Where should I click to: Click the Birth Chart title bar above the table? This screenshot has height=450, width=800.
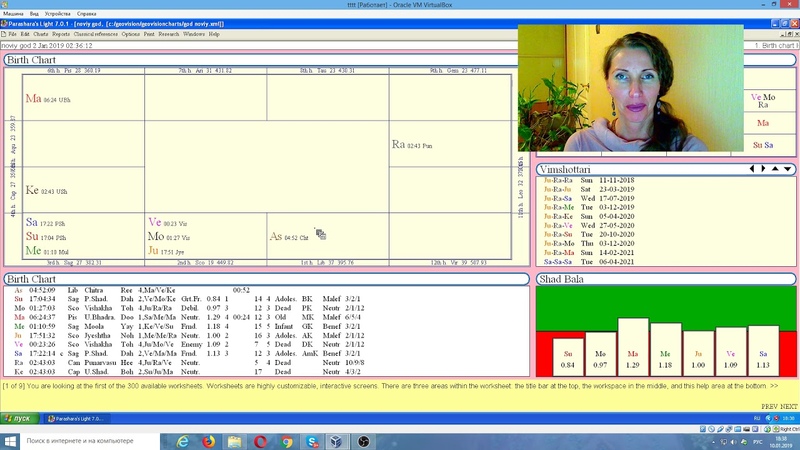point(266,279)
